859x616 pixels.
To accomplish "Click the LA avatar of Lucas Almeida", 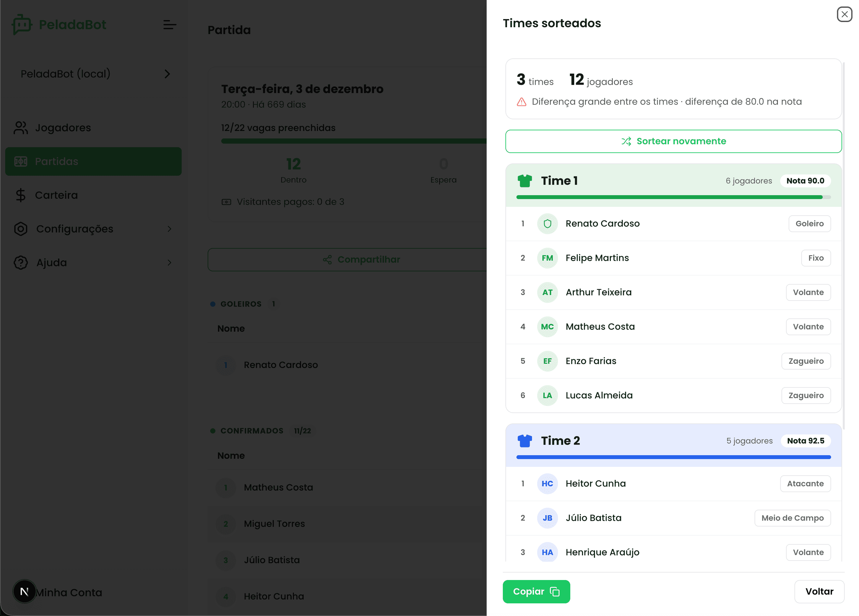I will point(547,396).
